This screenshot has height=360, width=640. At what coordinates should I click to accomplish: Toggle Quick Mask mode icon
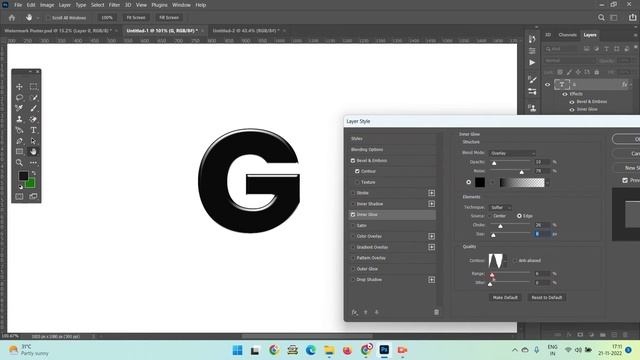[19, 196]
